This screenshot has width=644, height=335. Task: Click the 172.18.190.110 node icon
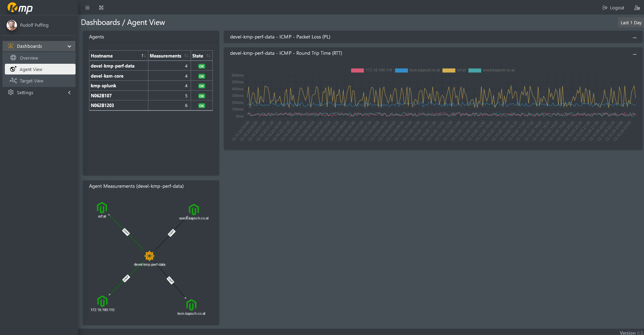pyautogui.click(x=102, y=301)
